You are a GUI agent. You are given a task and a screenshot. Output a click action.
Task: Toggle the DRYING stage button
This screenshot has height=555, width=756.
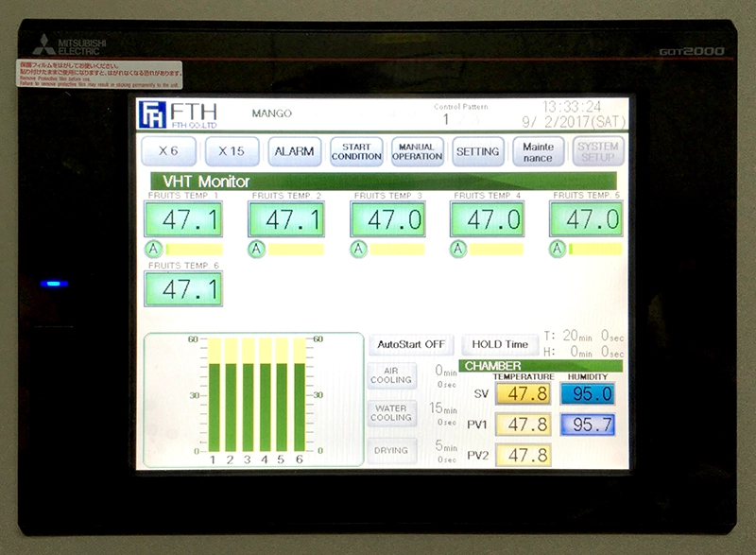(x=391, y=451)
